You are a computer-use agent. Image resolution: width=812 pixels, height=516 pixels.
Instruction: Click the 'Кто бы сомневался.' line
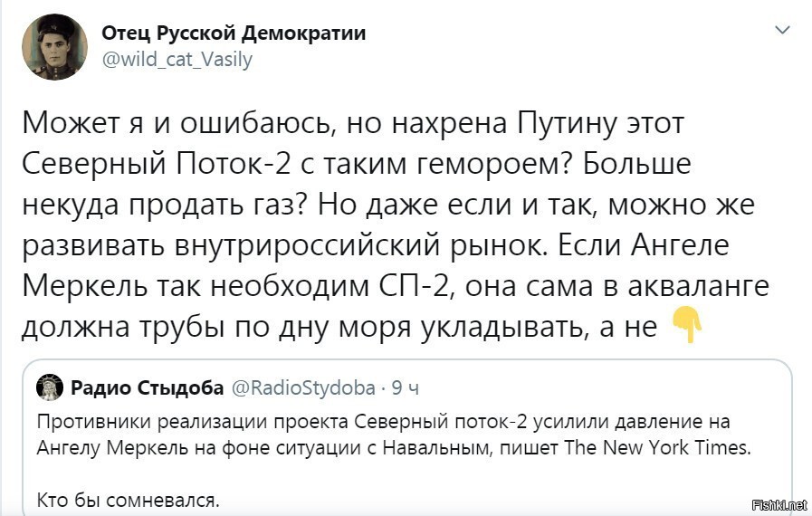(129, 501)
